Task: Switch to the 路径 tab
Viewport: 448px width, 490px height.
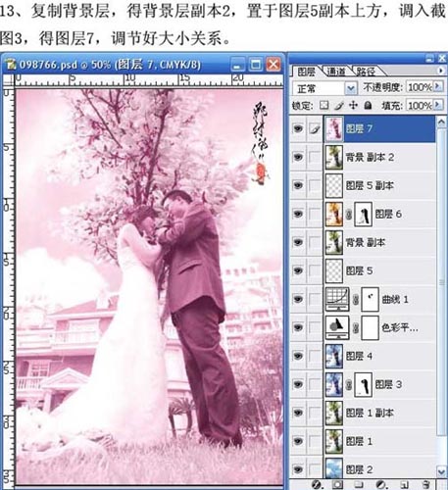Action: click(x=366, y=71)
